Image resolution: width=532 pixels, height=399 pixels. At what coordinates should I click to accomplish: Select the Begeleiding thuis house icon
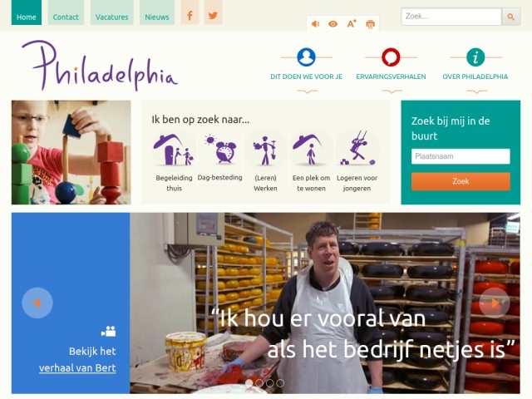point(174,150)
